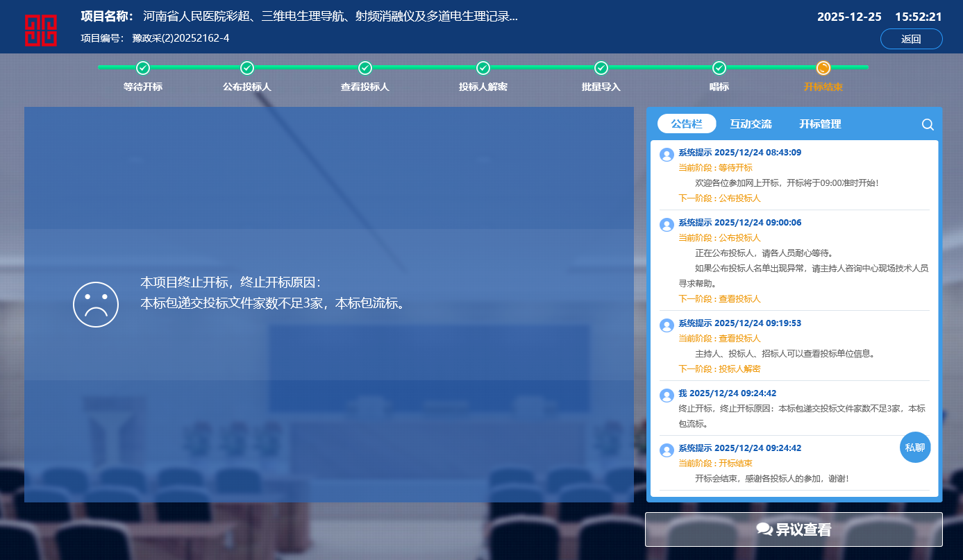Open search via the magnifier icon
963x560 pixels.
pyautogui.click(x=928, y=125)
